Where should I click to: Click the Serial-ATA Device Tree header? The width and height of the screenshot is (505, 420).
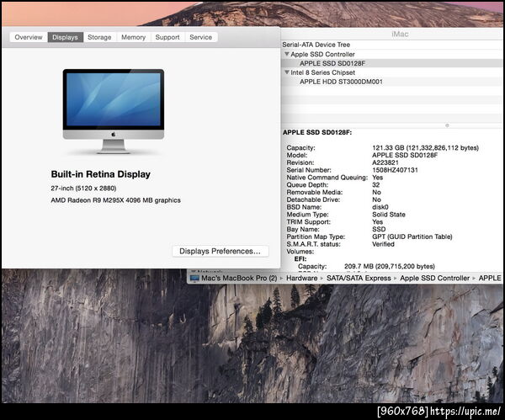[x=316, y=45]
